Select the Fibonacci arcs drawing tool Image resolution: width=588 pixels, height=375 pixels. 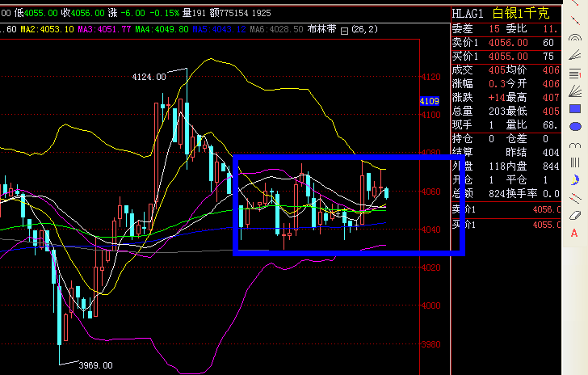point(575,37)
